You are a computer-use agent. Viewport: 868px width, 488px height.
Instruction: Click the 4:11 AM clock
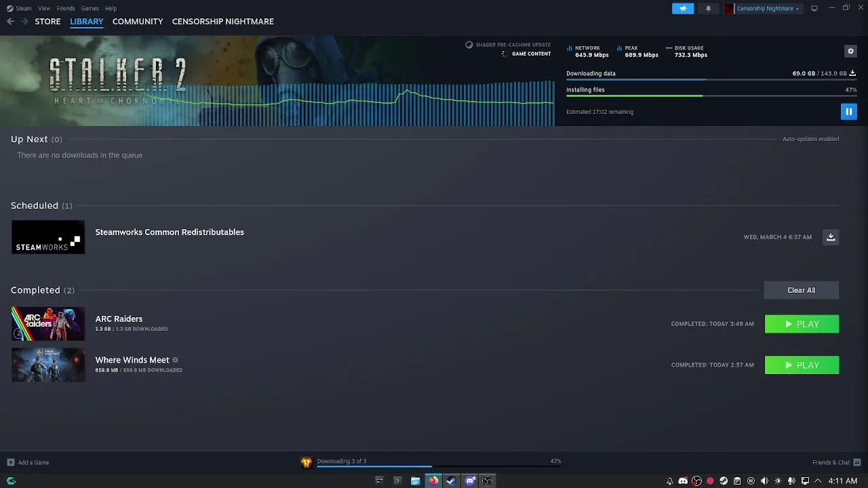pos(843,481)
